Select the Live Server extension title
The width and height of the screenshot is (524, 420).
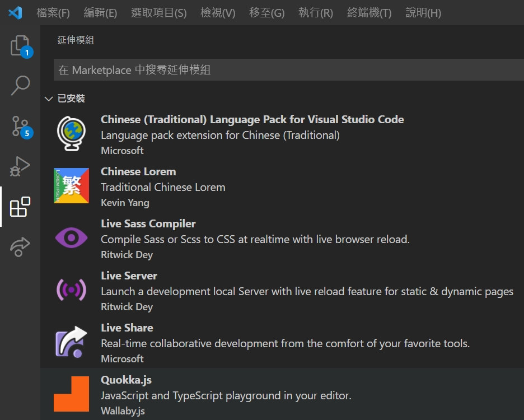coord(129,276)
